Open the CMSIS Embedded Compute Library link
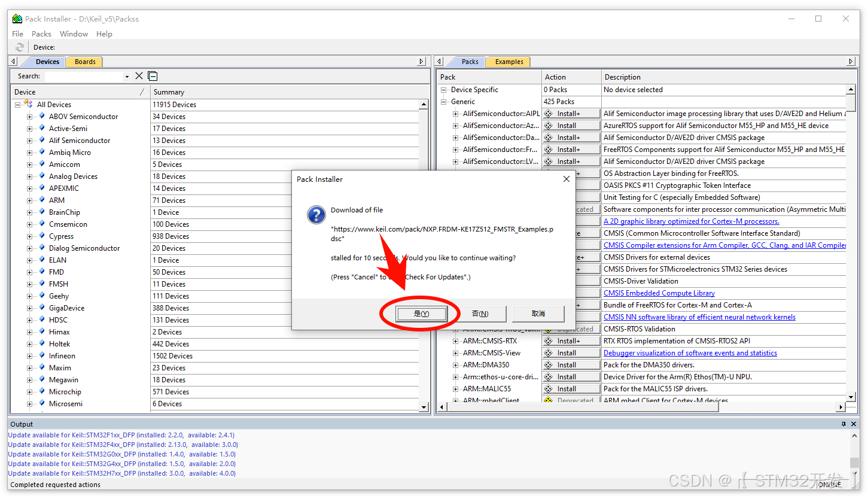Screen dimensions: 868x496 659,293
